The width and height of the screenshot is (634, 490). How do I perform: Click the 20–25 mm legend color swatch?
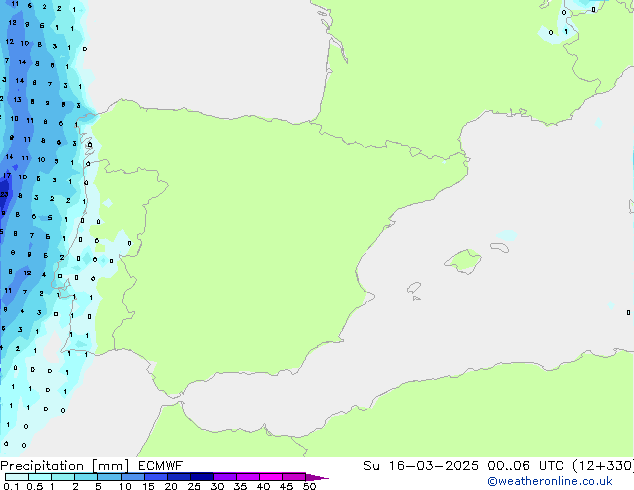178,477
